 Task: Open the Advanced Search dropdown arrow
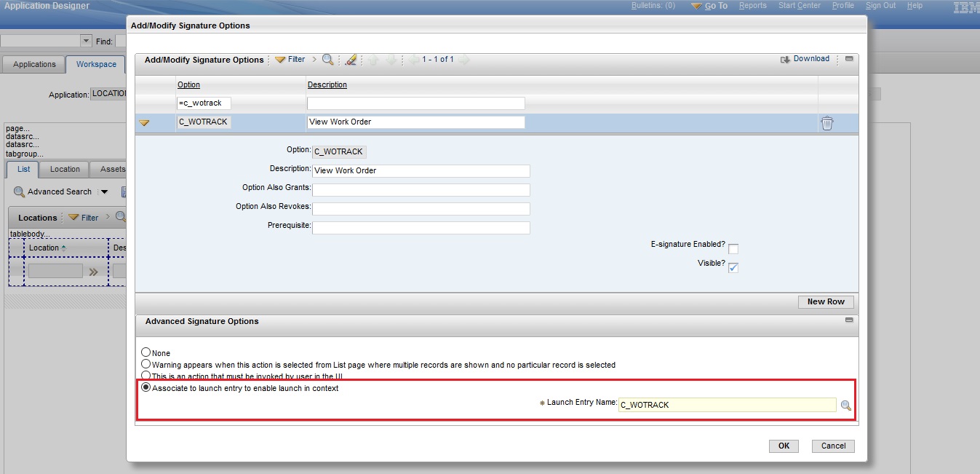tap(103, 191)
